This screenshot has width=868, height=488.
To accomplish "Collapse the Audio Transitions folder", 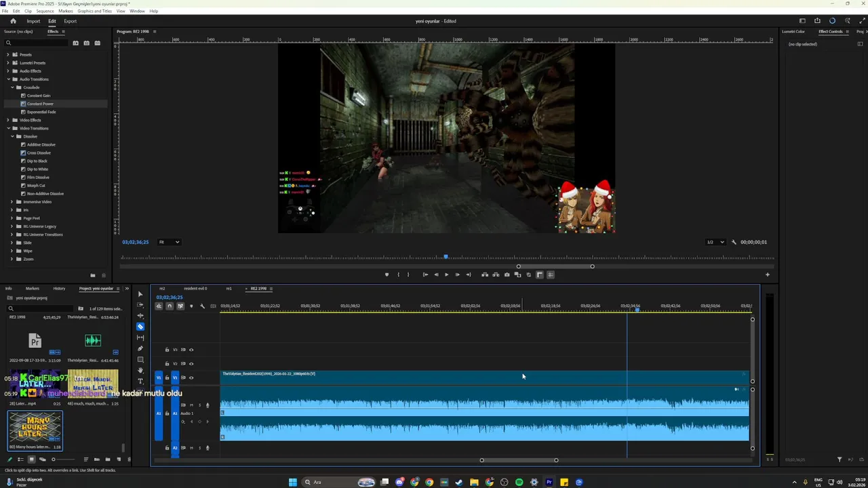I will 8,79.
